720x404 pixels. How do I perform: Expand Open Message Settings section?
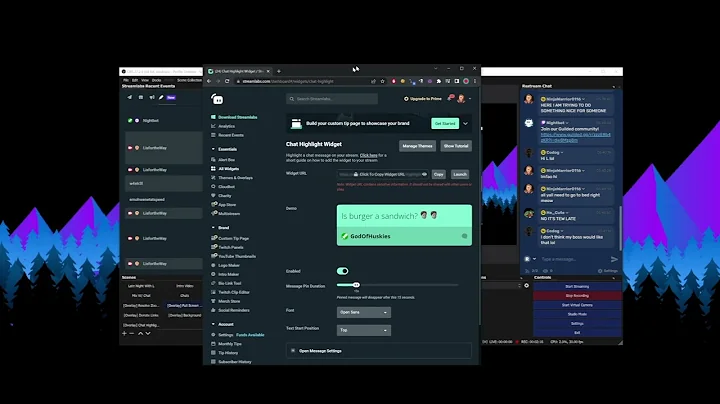tap(378, 351)
